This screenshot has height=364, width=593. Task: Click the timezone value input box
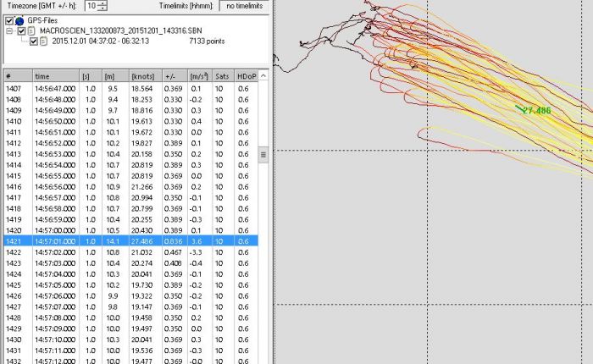pyautogui.click(x=91, y=6)
